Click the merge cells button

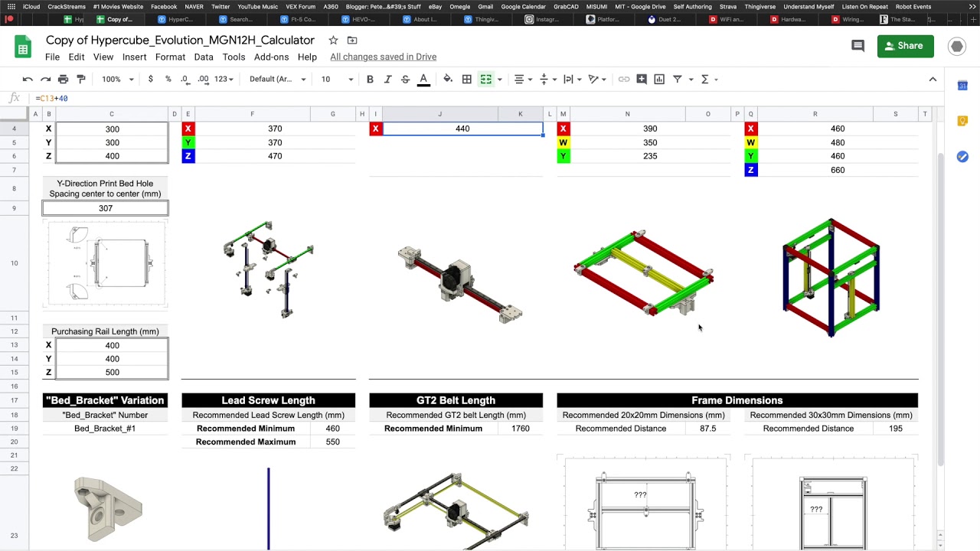tap(485, 79)
